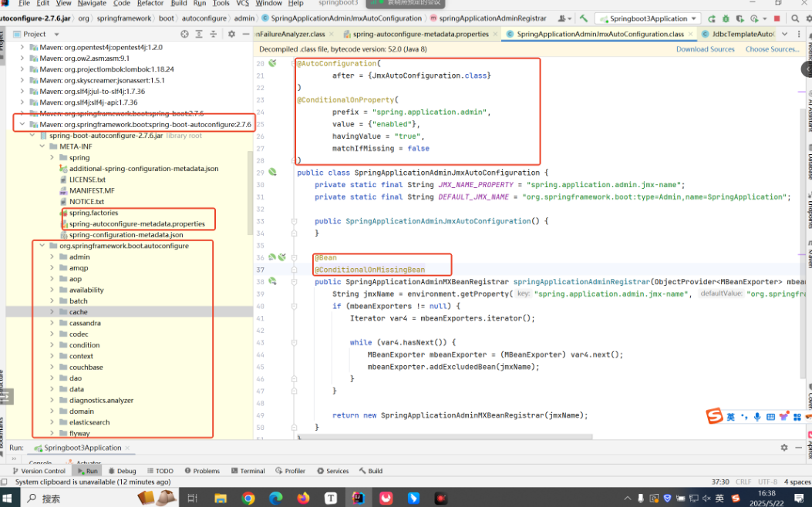Open the Windows notification center icon

(x=800, y=499)
